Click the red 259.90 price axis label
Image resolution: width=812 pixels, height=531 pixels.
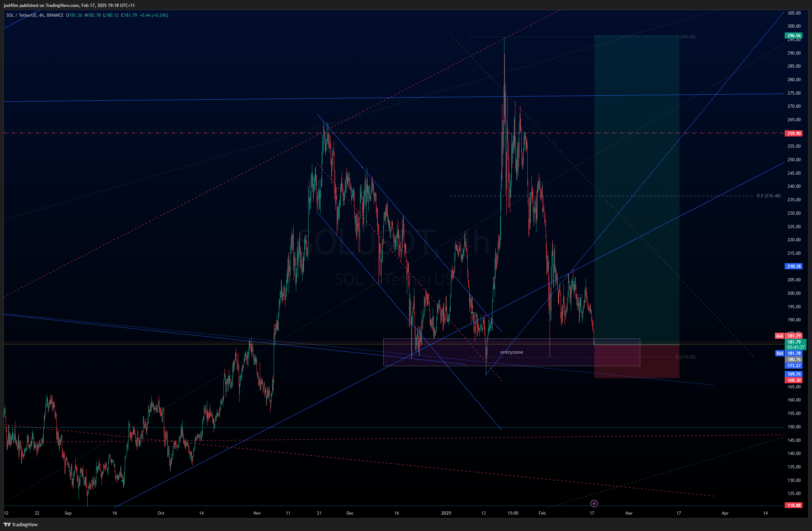pos(794,134)
